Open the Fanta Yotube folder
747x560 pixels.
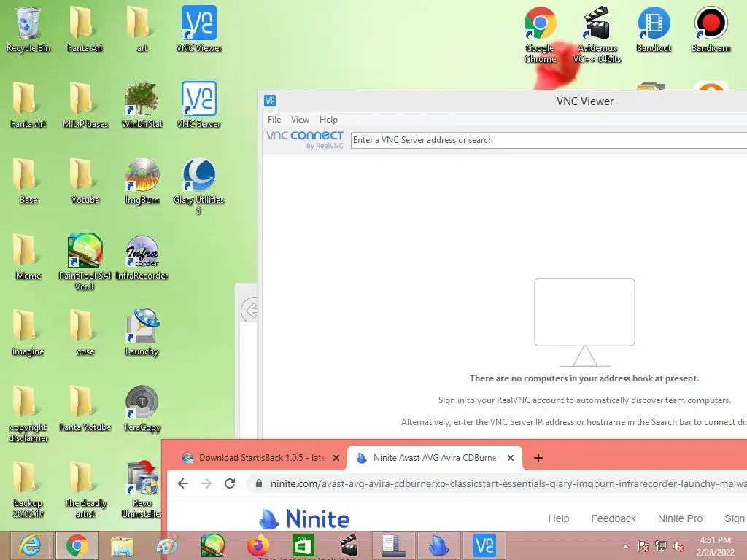(x=85, y=408)
